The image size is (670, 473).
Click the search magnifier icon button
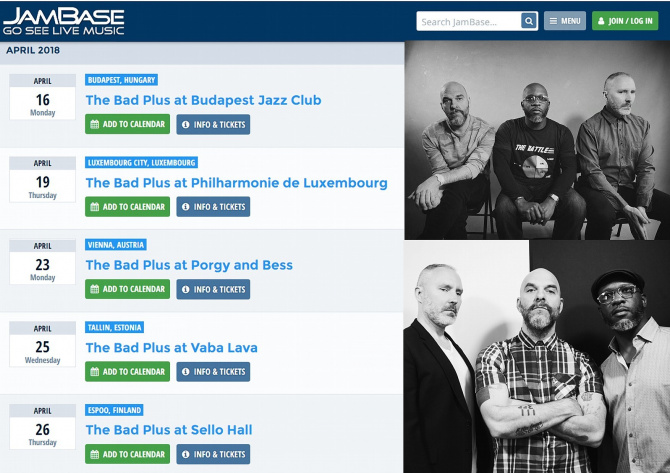click(x=529, y=21)
